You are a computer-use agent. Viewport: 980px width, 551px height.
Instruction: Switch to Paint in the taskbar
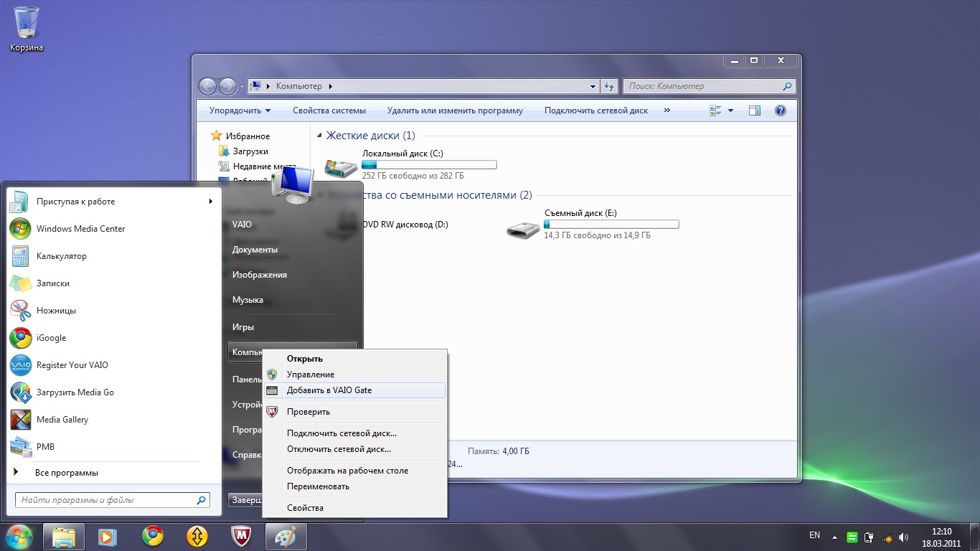pos(286,537)
